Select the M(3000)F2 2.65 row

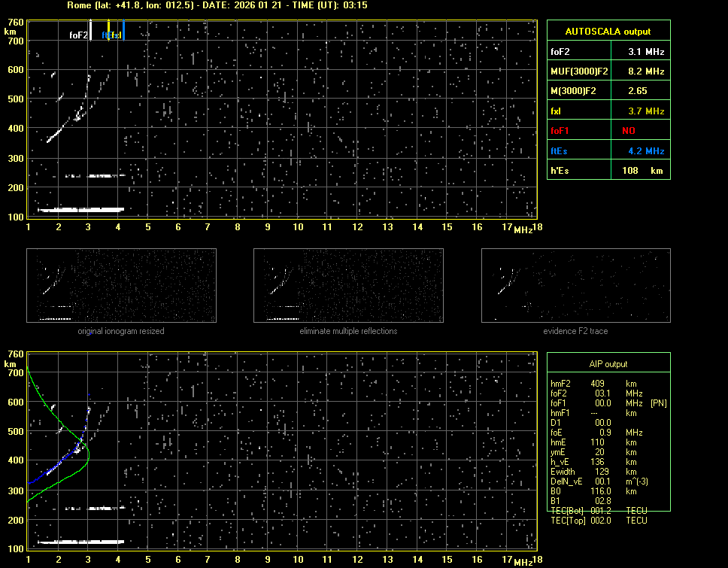[608, 91]
